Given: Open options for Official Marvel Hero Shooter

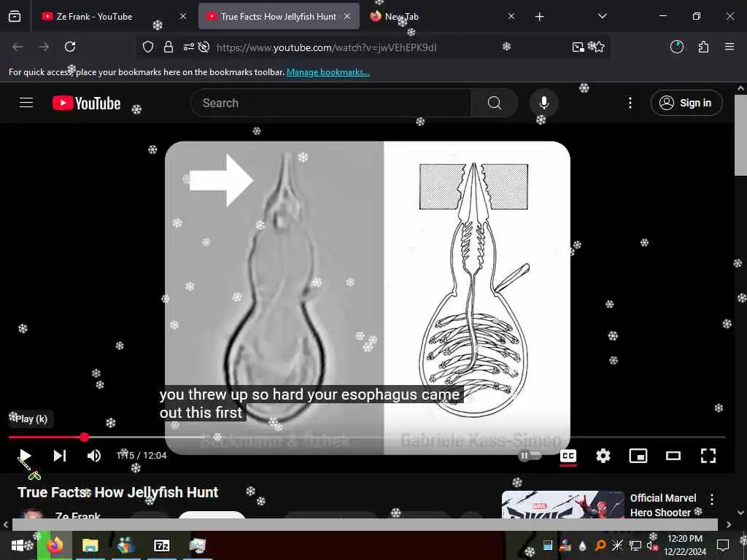Looking at the screenshot, I should (712, 499).
